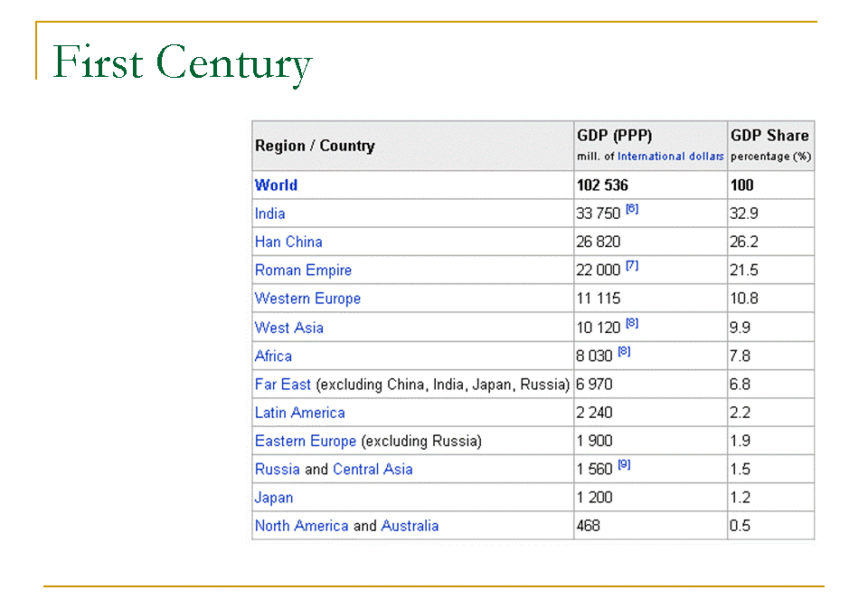Click the Africa link

point(273,356)
